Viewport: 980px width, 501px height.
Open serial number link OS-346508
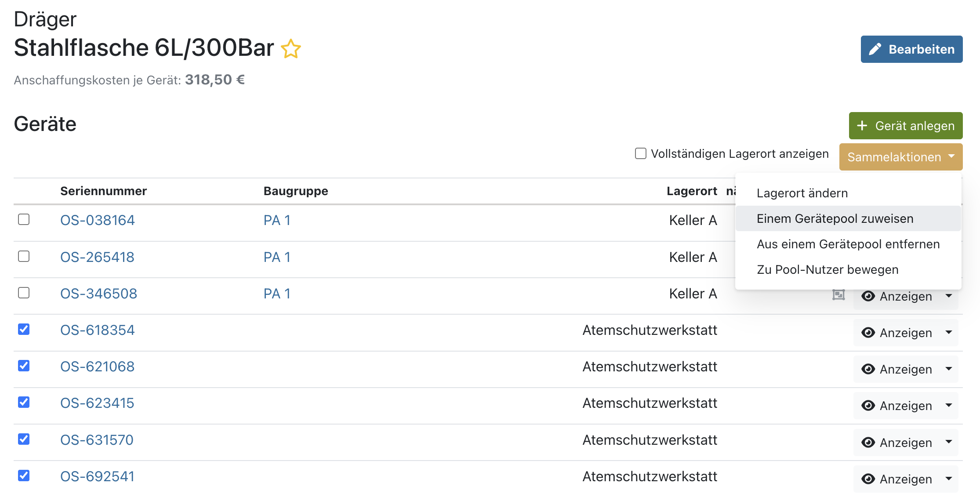tap(99, 294)
